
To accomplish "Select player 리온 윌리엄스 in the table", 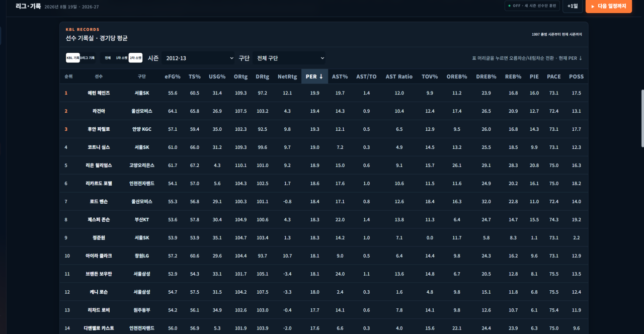I will coord(99,165).
